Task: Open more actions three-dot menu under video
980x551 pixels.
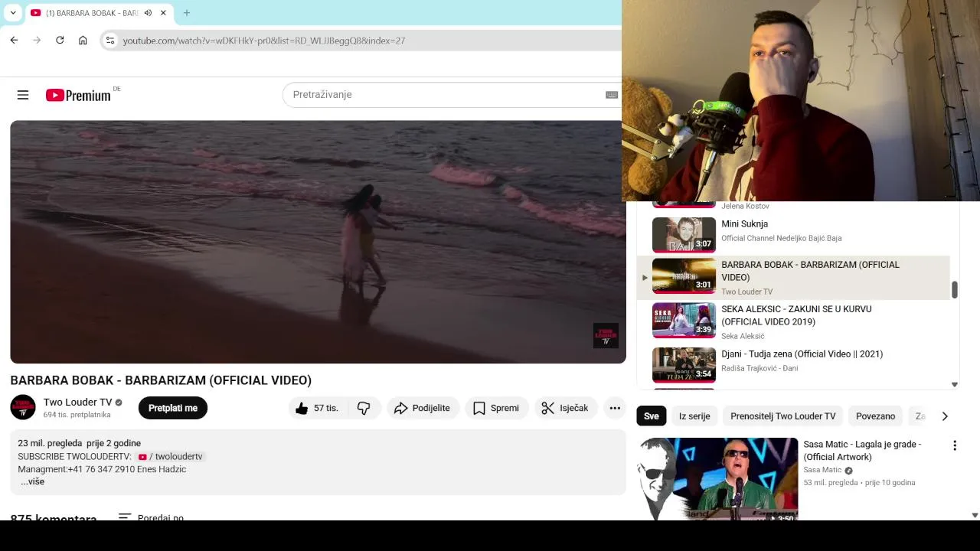Action: [x=615, y=408]
